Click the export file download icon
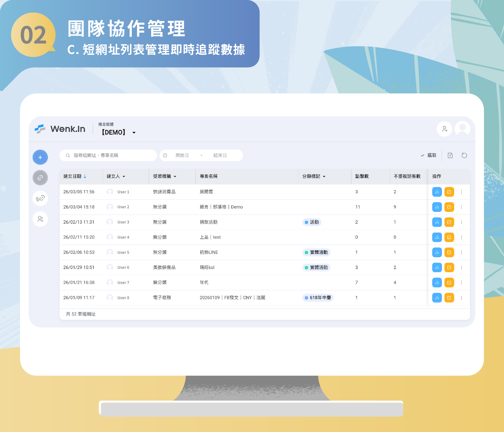The height and width of the screenshot is (432, 504). click(450, 155)
